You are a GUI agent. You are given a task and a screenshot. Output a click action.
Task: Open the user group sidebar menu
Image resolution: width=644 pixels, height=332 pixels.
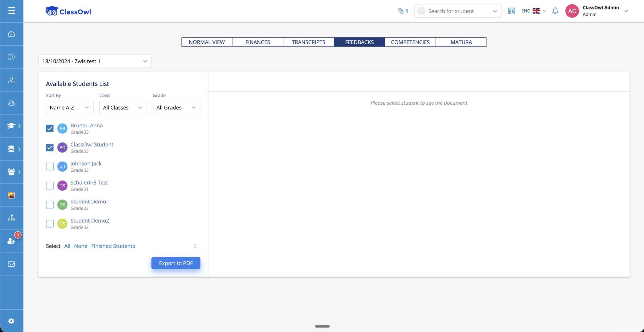click(11, 172)
